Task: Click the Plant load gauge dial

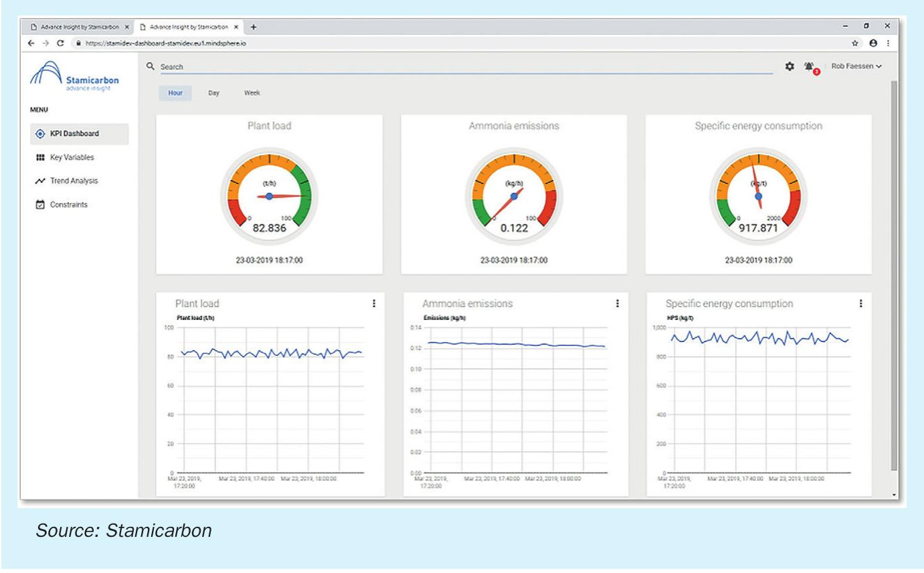Action: click(x=269, y=196)
